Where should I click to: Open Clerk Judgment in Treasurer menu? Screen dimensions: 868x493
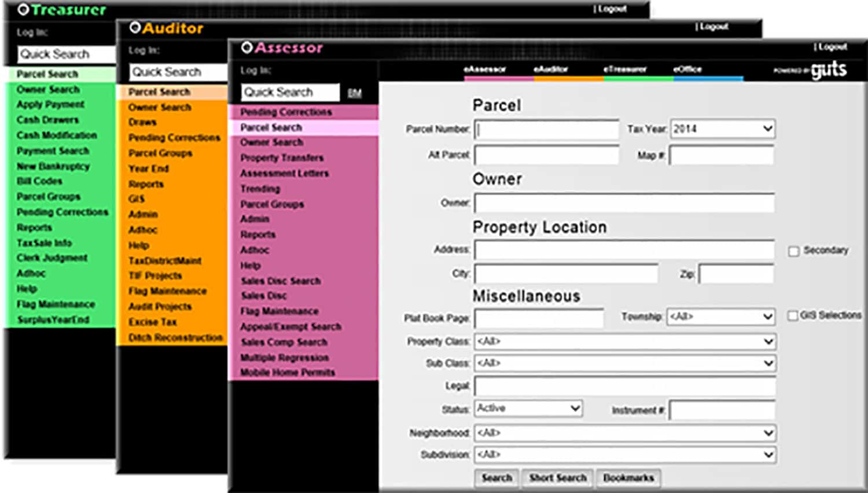coord(52,258)
